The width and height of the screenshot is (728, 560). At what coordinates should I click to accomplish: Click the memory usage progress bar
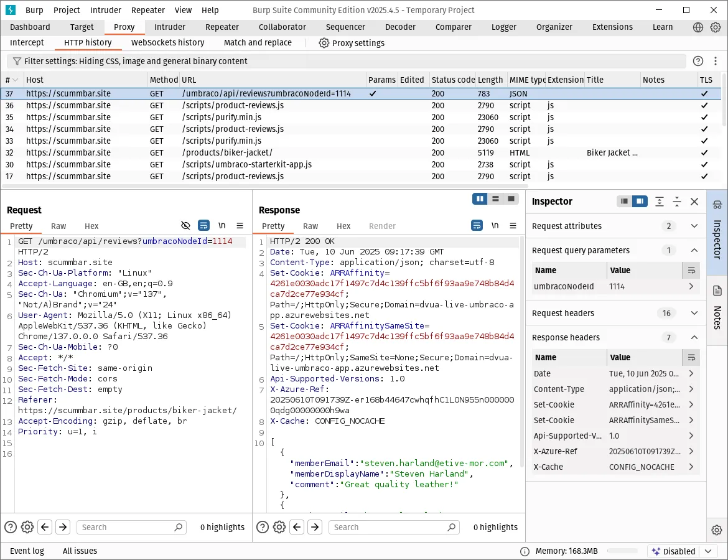[622, 551]
